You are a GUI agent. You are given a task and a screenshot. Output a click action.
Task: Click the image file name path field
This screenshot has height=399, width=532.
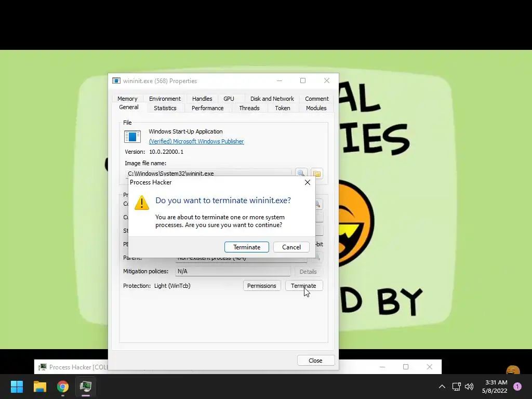click(x=208, y=174)
